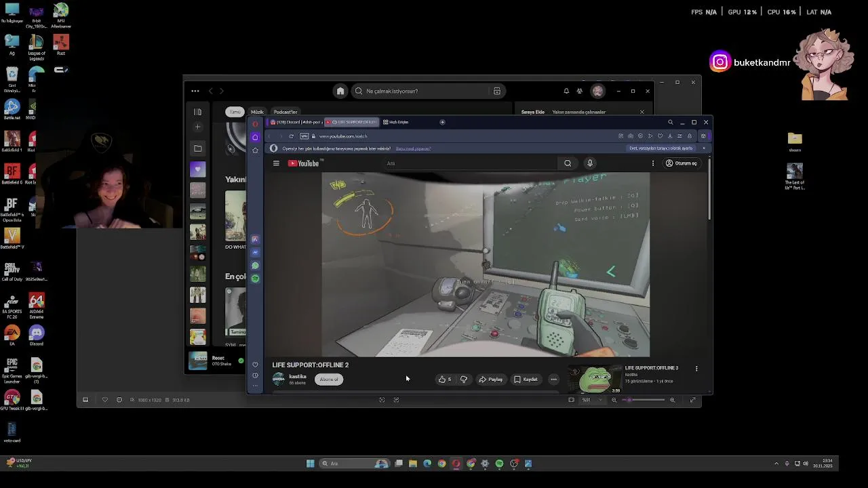Subscribe with the Abone ol button
Screen dimensions: 868x488
point(329,380)
